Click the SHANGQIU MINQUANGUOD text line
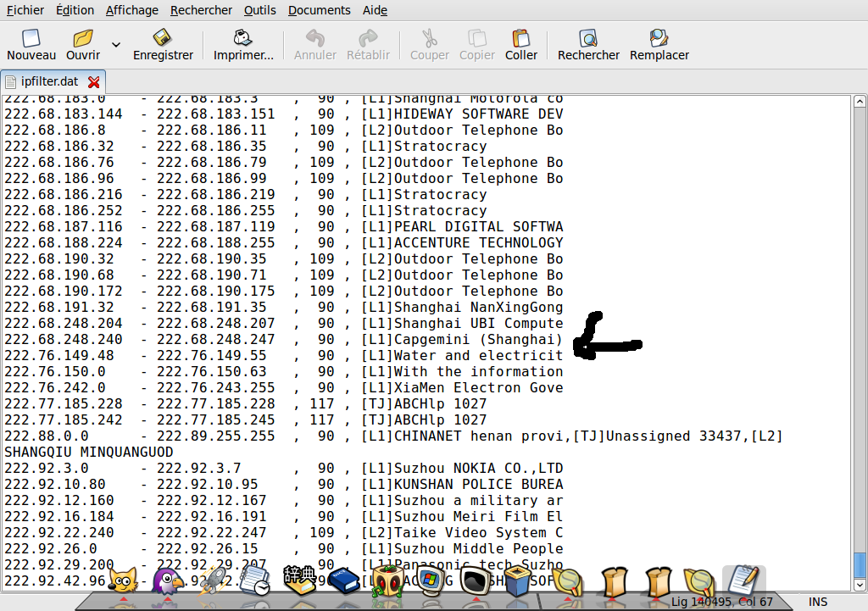 pos(88,453)
